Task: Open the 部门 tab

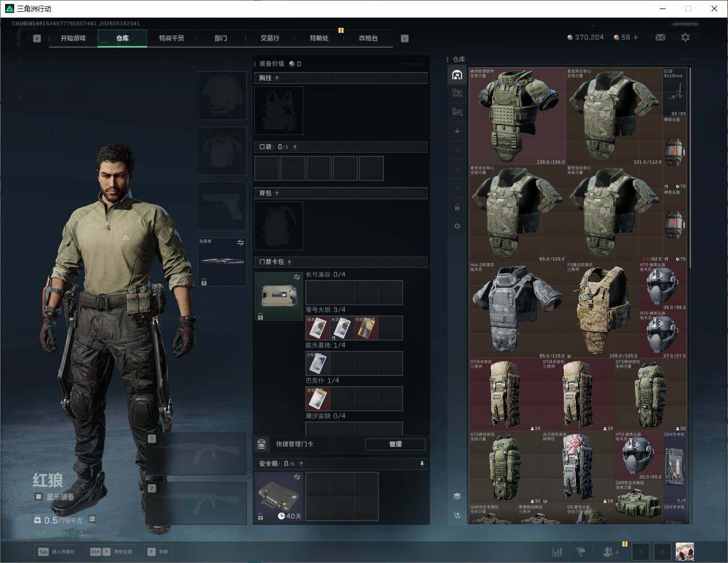Action: coord(221,38)
